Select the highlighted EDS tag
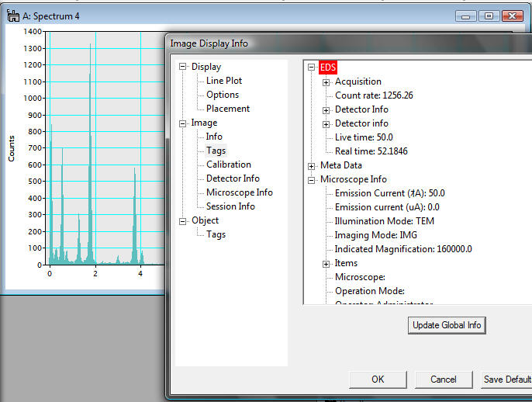Image resolution: width=532 pixels, height=402 pixels. [328, 68]
